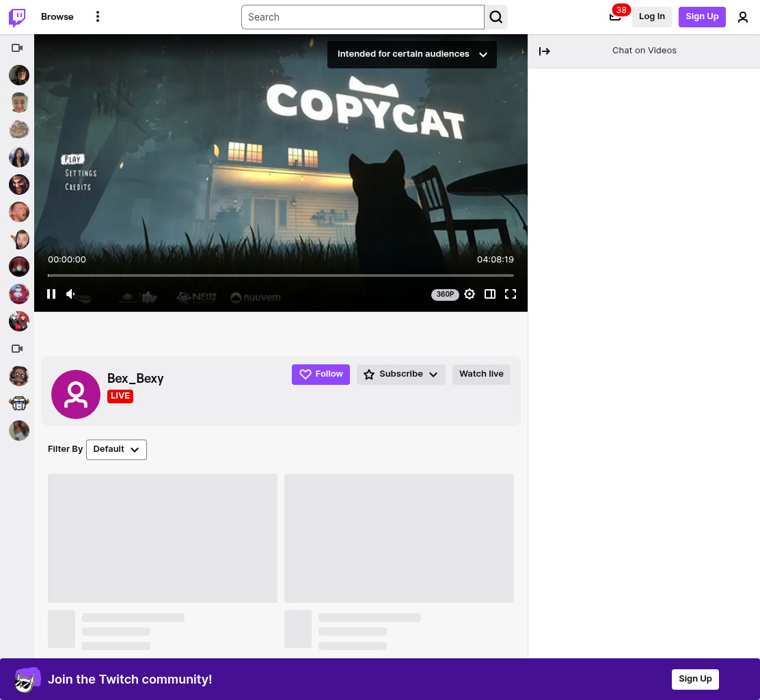Toggle theatre mode icon

pos(490,294)
